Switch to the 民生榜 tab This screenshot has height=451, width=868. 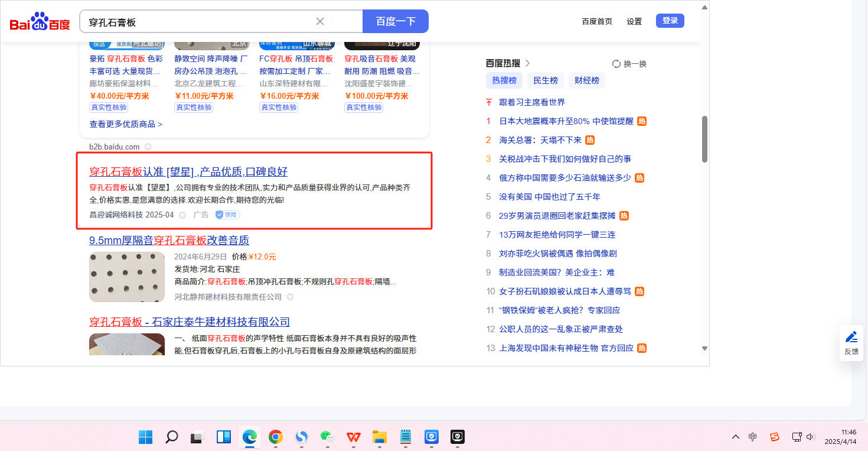pos(545,80)
